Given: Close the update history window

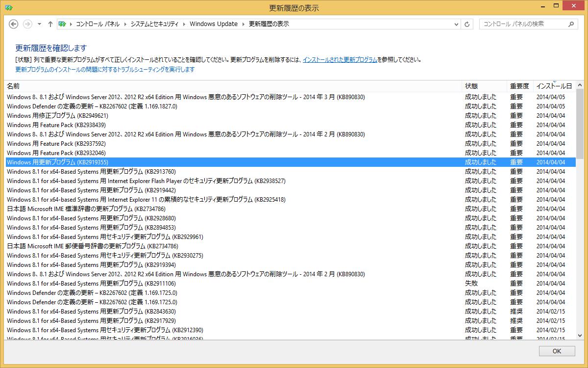Looking at the screenshot, I should click(x=574, y=5).
